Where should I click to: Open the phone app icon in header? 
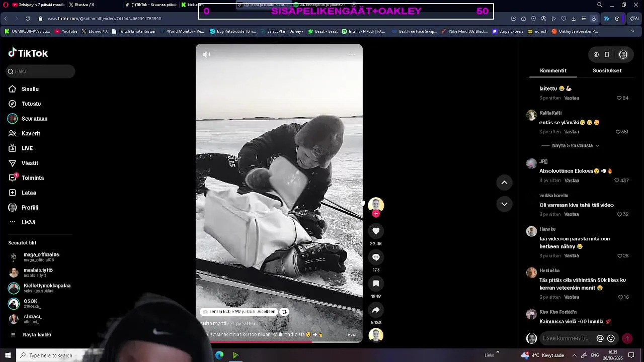[x=607, y=54]
